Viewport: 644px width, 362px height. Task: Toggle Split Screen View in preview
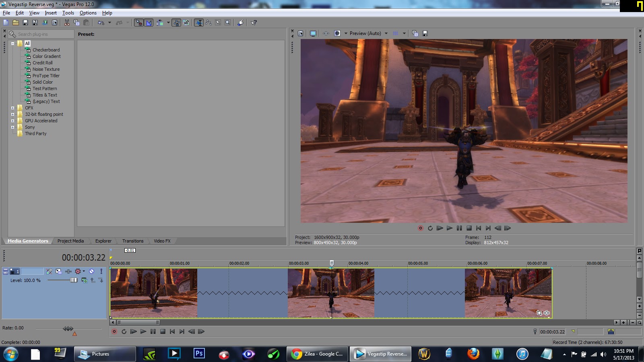[337, 33]
